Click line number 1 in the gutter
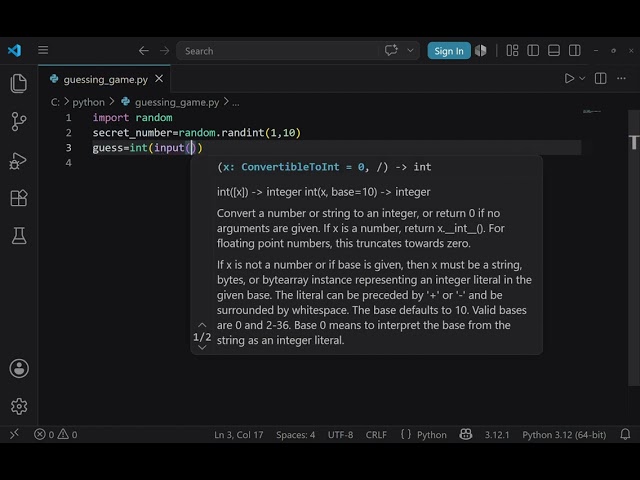Viewport: 640px width, 480px height. click(69, 118)
